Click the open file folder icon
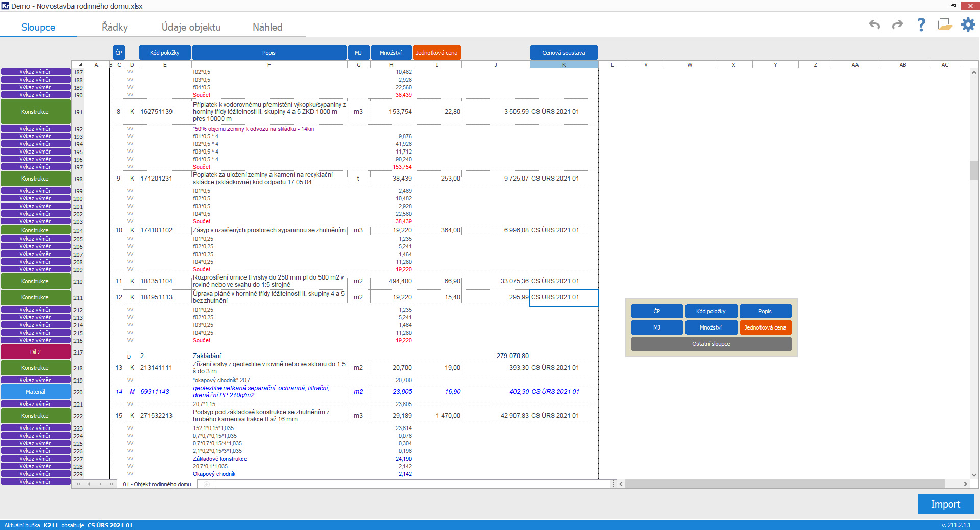This screenshot has height=530, width=980. tap(944, 24)
